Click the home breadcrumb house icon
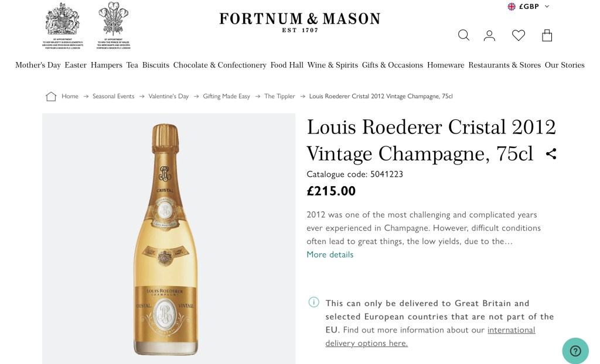 pos(51,97)
